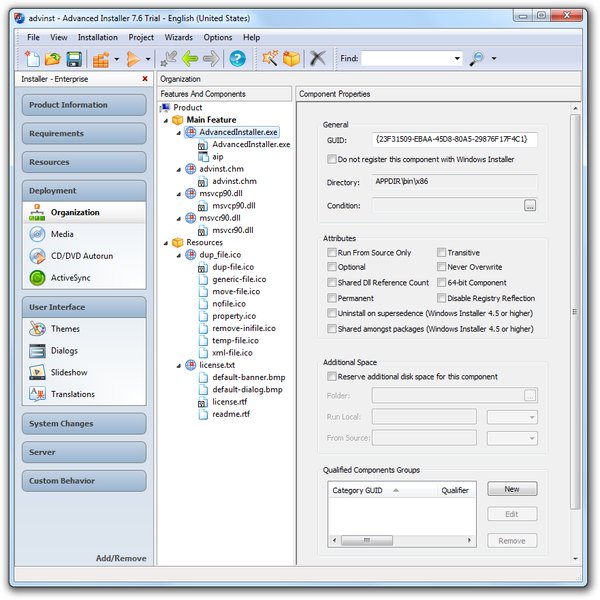Toggle Do not register this component checkbox
Screen dimensions: 600x600
coord(331,159)
